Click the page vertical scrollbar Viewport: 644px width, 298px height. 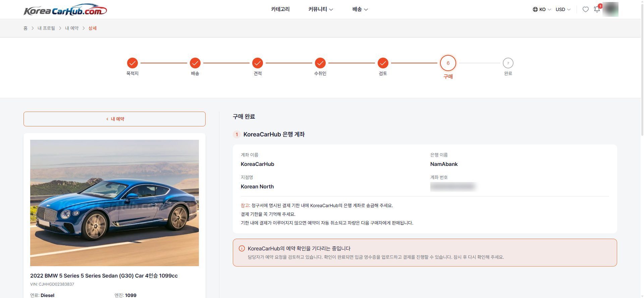tap(642, 70)
